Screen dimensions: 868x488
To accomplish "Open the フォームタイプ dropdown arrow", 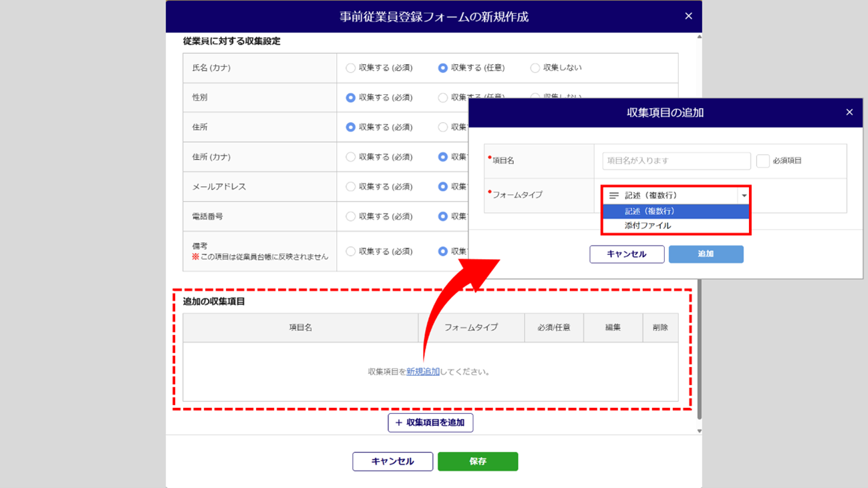I will click(744, 196).
